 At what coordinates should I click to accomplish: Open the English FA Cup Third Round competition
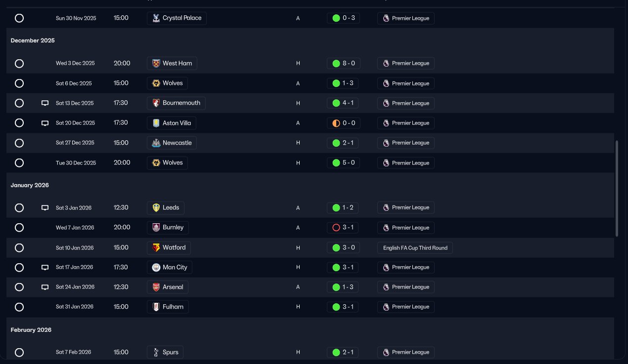[x=415, y=248]
